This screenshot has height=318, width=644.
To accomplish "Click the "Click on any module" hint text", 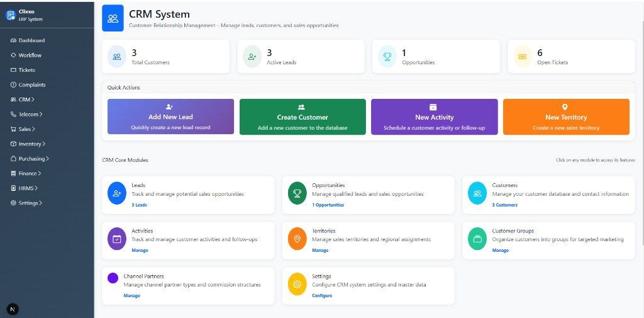I will (x=595, y=160).
